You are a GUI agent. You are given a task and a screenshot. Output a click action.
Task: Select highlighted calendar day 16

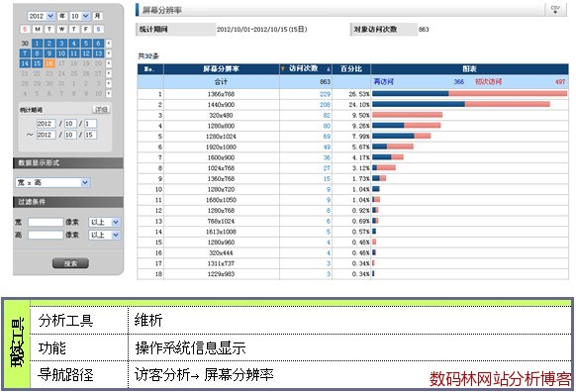49,63
